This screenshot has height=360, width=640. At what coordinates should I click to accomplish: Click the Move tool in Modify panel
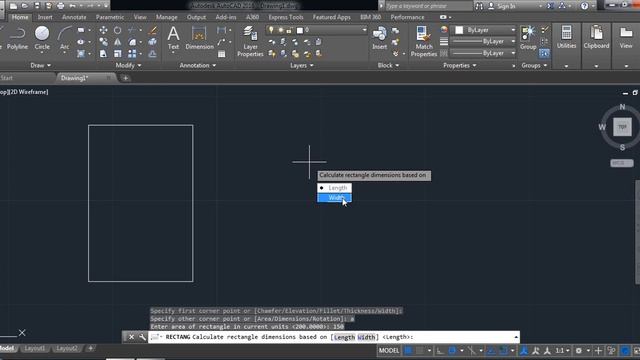[103, 30]
